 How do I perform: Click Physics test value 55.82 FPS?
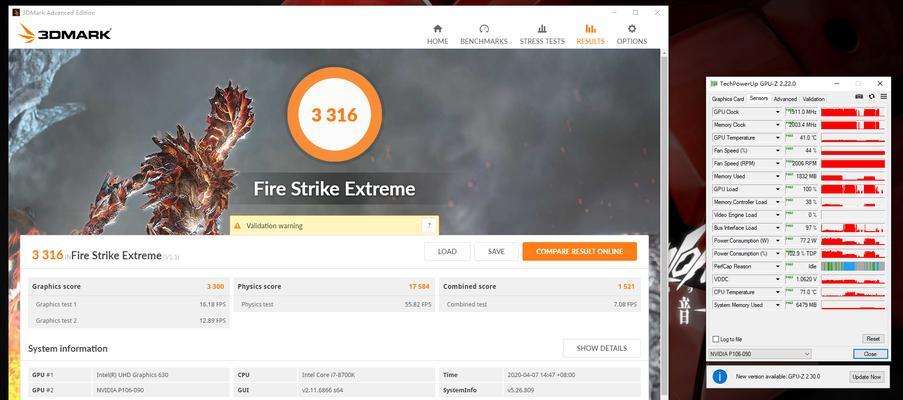[x=418, y=304]
